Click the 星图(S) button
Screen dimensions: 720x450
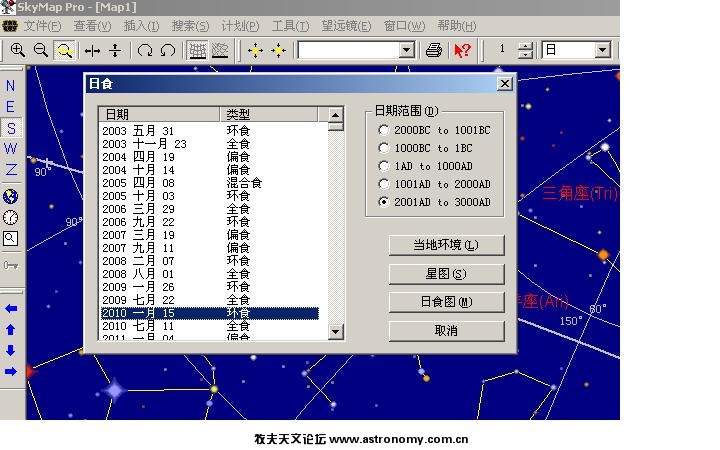click(446, 274)
